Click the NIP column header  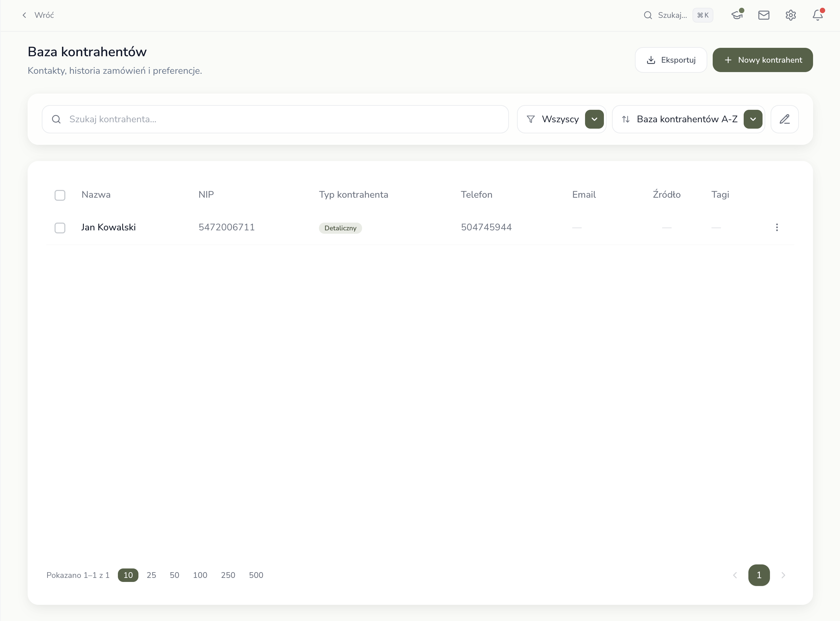206,194
